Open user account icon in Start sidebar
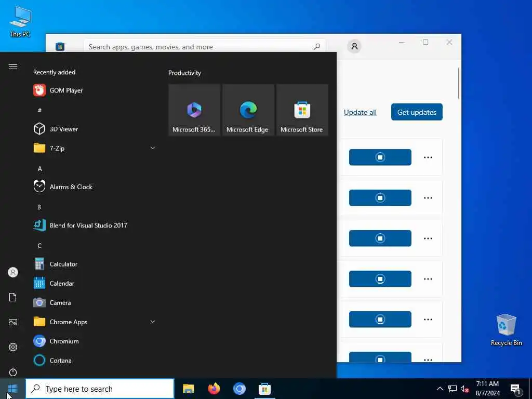 [x=13, y=272]
